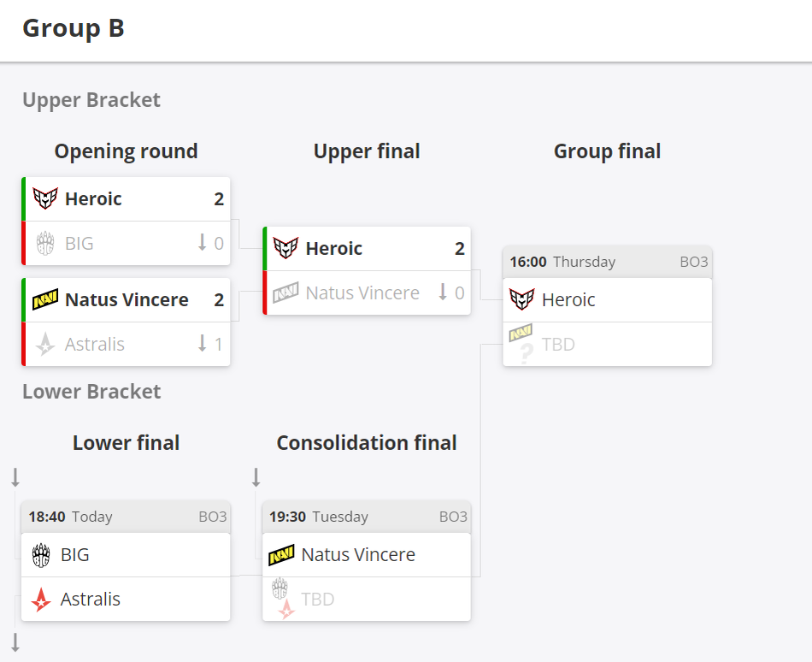
Task: Open the 18:40 Today match header
Action: [126, 517]
